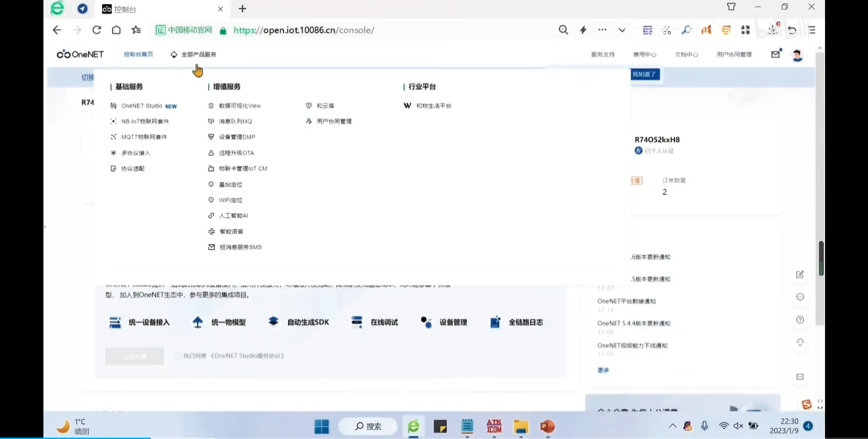Click the floating back-to-top icon

tap(800, 342)
